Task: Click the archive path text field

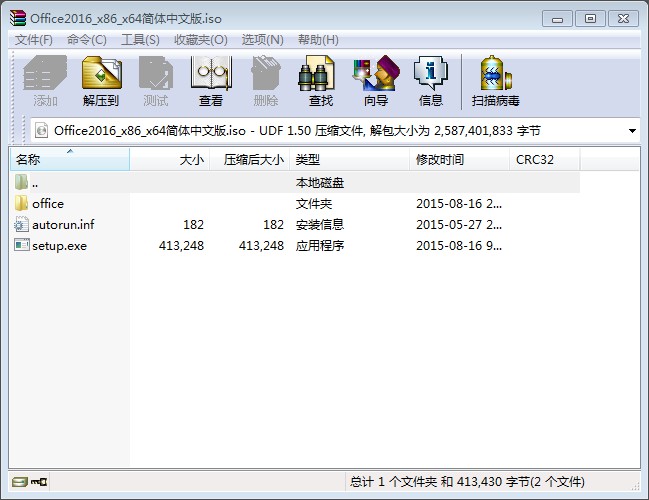Action: click(335, 131)
